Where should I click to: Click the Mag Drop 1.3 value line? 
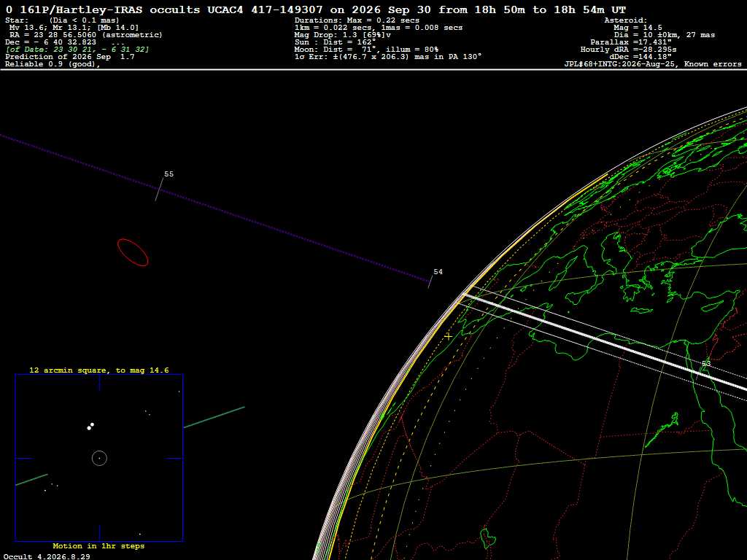[343, 35]
